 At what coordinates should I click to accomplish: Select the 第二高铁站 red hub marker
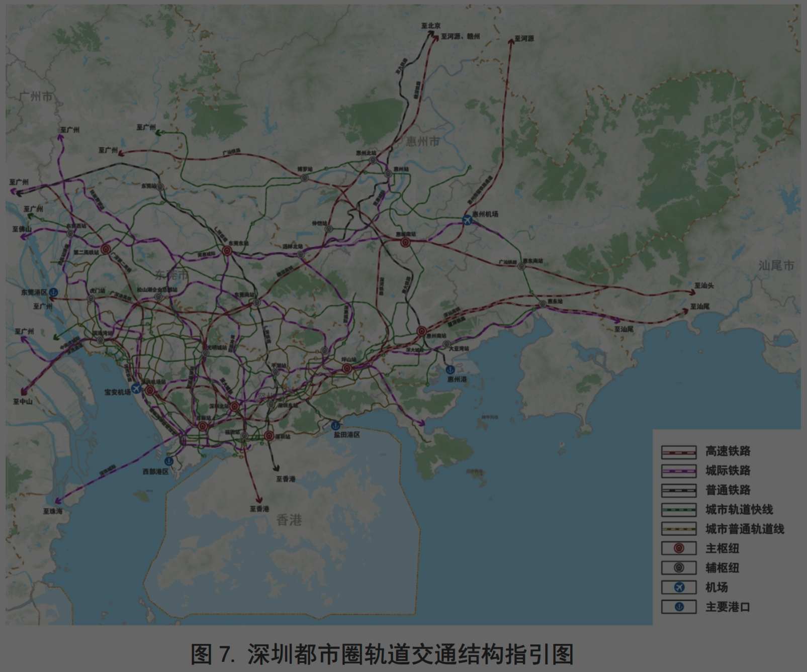(106, 249)
